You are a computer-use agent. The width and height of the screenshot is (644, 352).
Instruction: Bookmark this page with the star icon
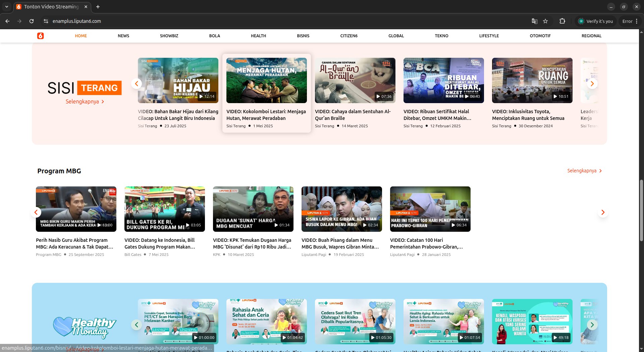545,21
